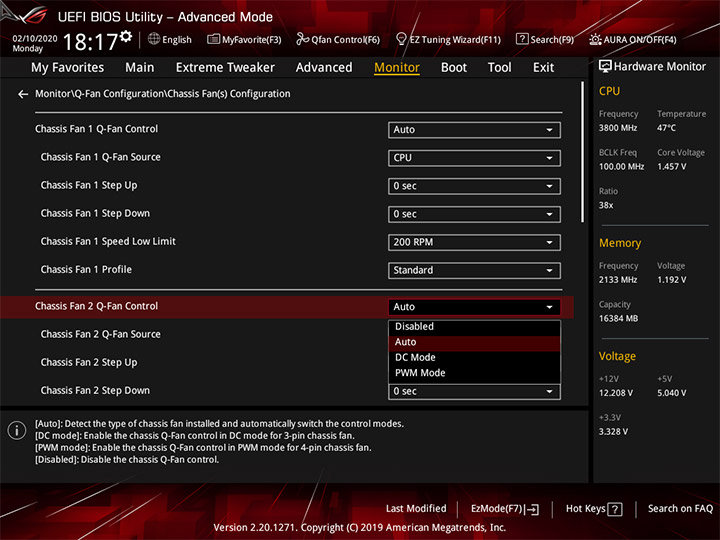Open Chassis Fan 1 Q-Fan Source dropdown

click(x=474, y=158)
